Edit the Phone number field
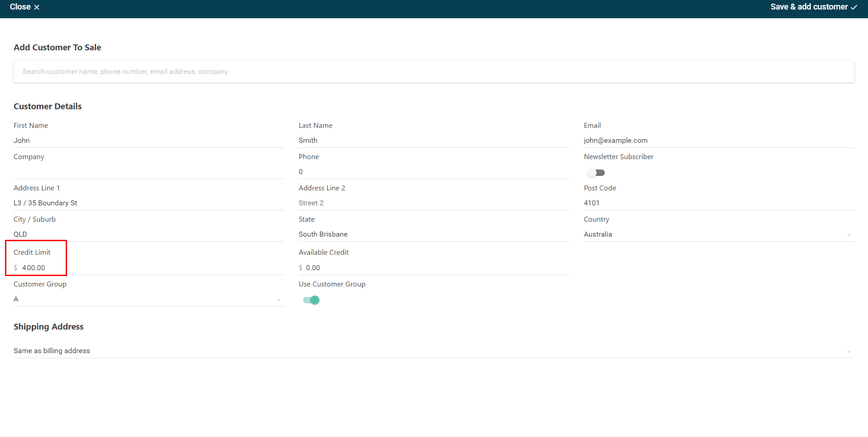Screen dimensions: 868x437 tap(434, 172)
